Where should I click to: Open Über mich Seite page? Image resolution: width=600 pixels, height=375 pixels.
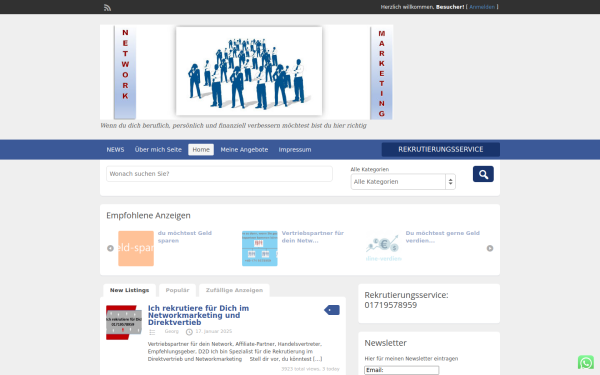(x=158, y=150)
